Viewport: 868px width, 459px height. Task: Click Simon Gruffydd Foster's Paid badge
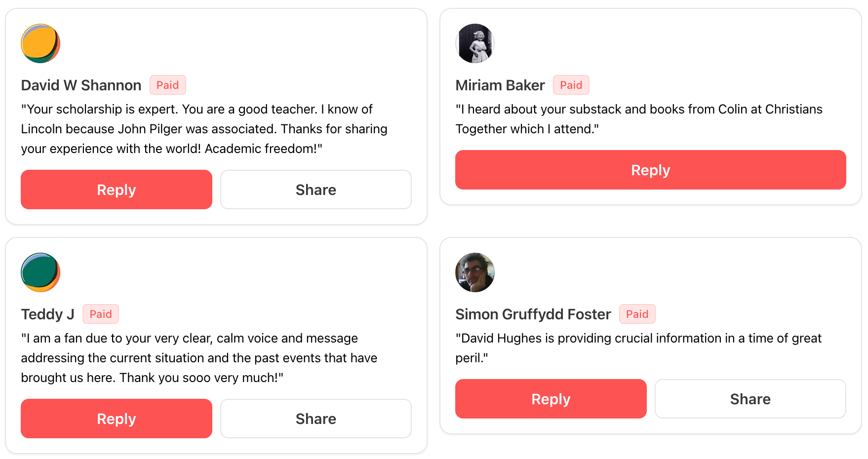(637, 314)
